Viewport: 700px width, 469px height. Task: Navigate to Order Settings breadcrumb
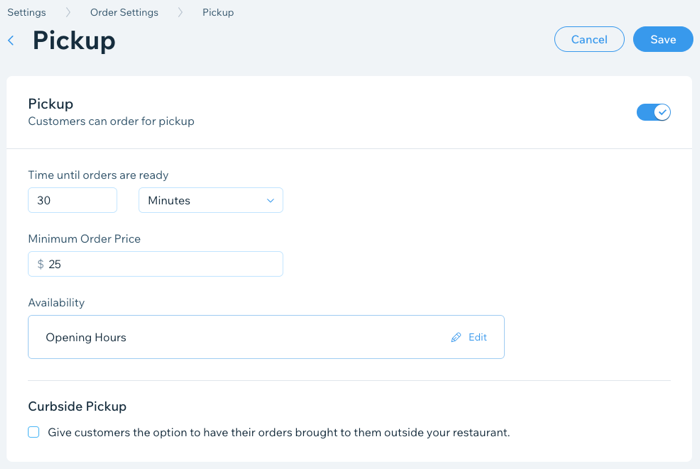(x=125, y=13)
